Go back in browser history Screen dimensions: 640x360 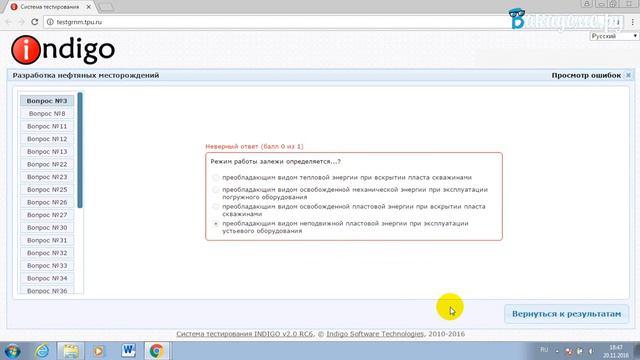coord(9,22)
